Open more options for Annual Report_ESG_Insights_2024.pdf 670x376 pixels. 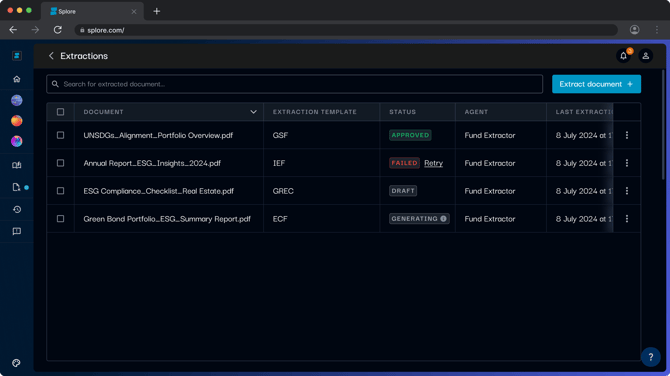point(627,163)
